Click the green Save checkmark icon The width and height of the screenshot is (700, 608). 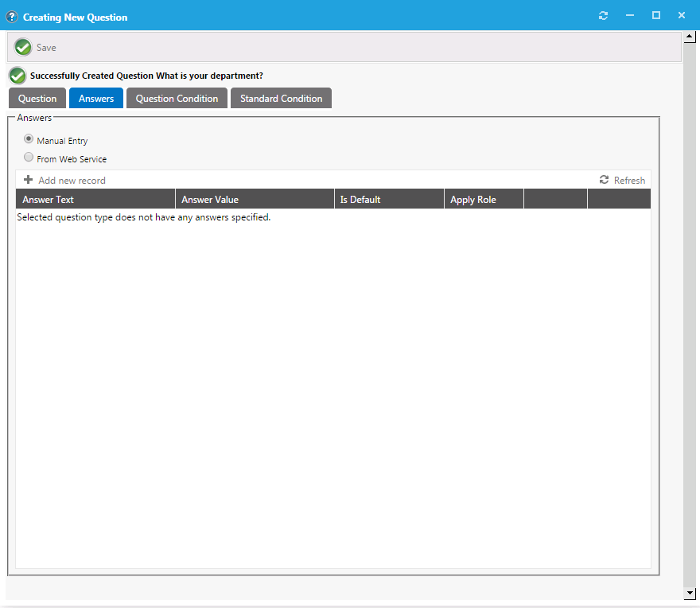coord(23,48)
